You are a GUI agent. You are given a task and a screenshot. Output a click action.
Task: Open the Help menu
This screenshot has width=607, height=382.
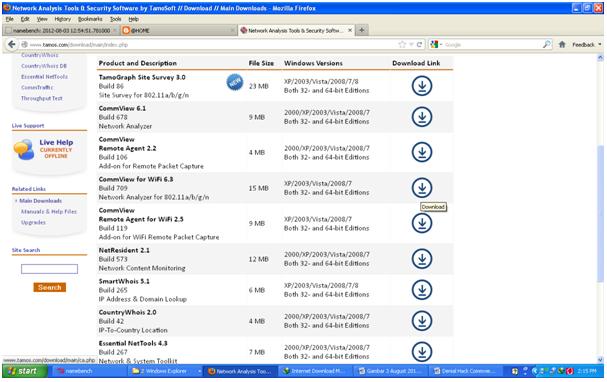point(134,19)
